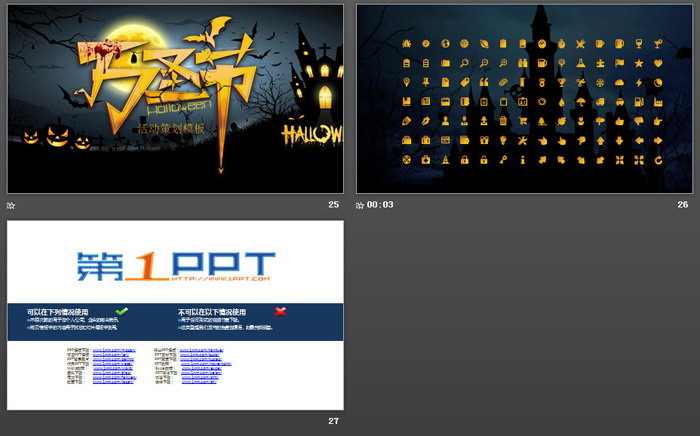
Task: Select the 第1PPT credits slide thumbnail 27
Action: [x=175, y=315]
